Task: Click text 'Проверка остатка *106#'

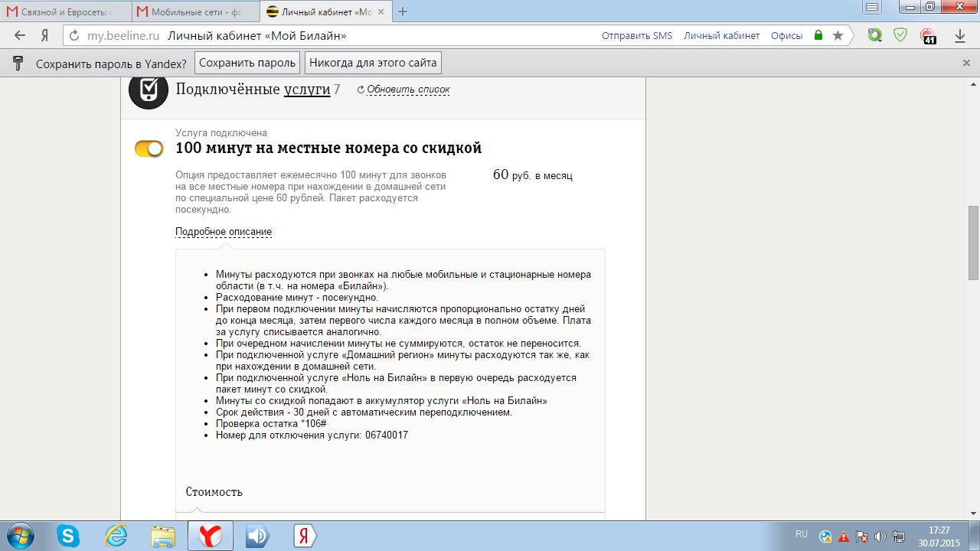Action: 271,424
